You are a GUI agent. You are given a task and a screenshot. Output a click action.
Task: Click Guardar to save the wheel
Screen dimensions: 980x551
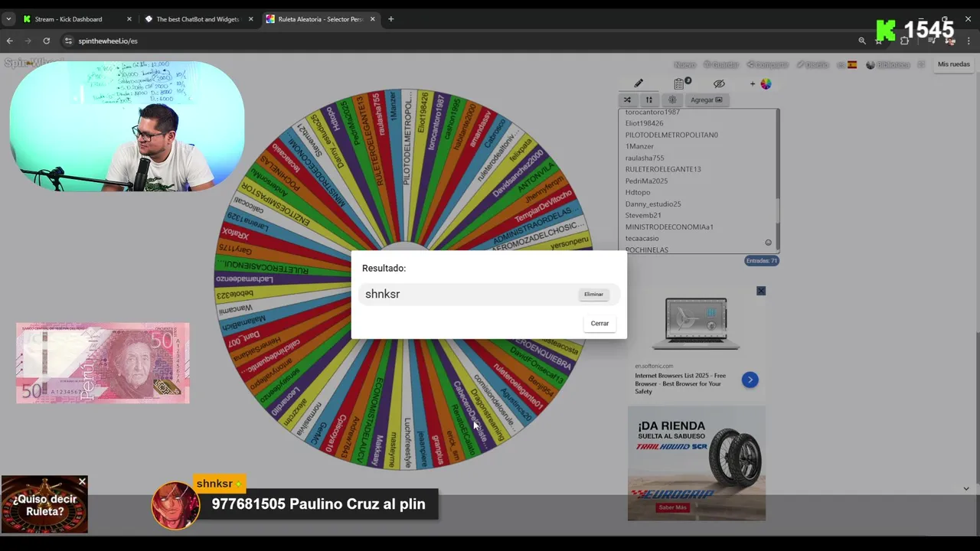tap(721, 64)
